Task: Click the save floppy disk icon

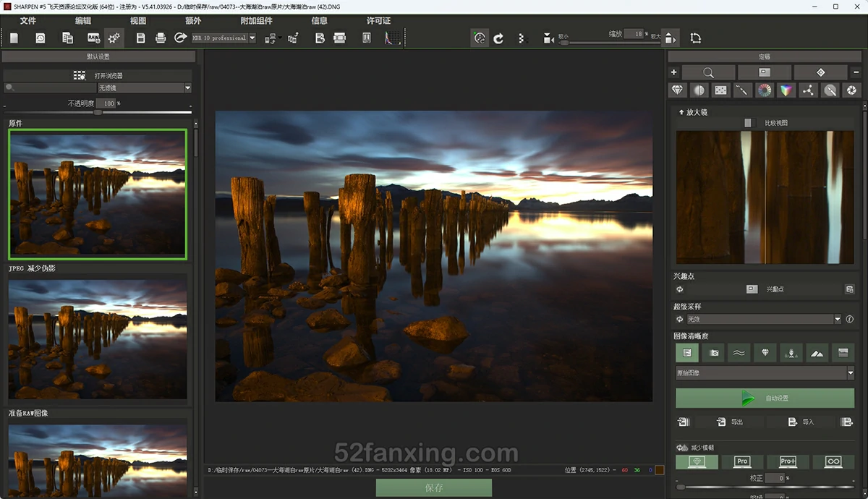Action: click(141, 38)
